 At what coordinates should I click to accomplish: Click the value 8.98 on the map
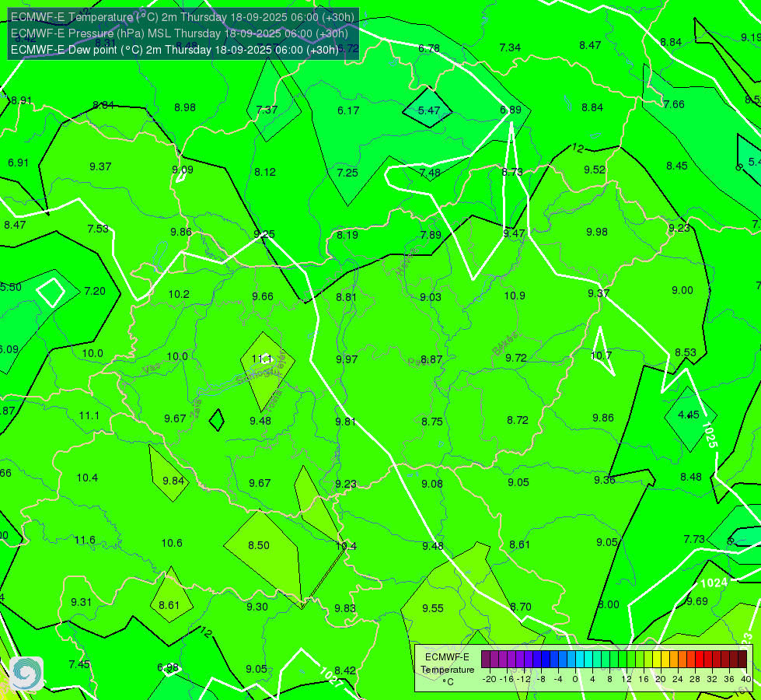click(x=185, y=107)
